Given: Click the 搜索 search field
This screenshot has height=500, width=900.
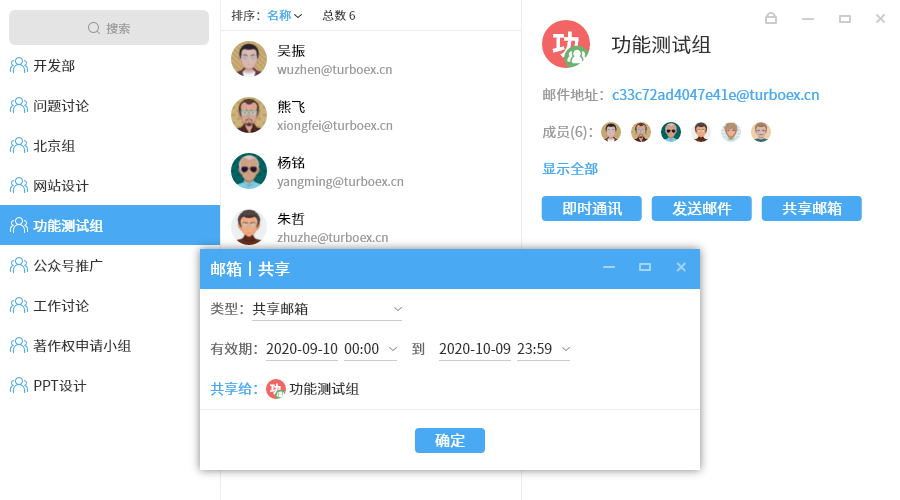Looking at the screenshot, I should coord(110,28).
